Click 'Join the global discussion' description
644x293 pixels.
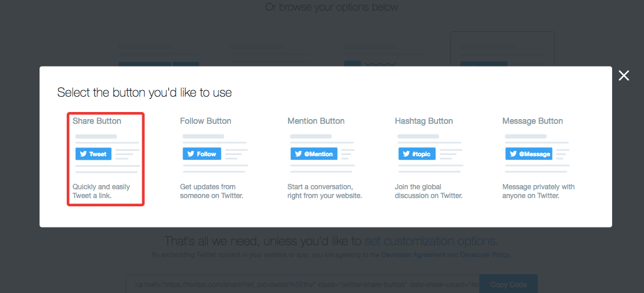click(x=428, y=191)
